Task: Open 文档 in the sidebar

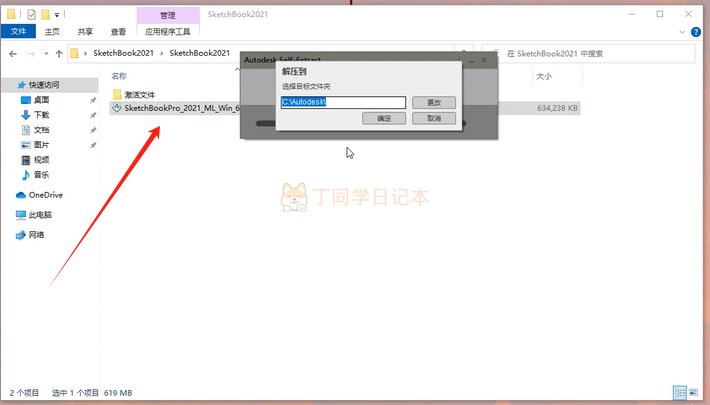Action: 41,130
